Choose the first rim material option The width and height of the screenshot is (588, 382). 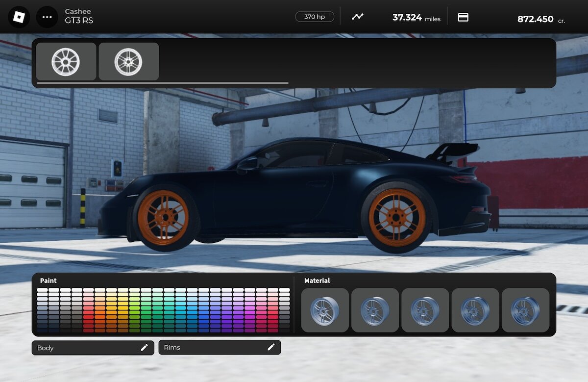tap(325, 310)
